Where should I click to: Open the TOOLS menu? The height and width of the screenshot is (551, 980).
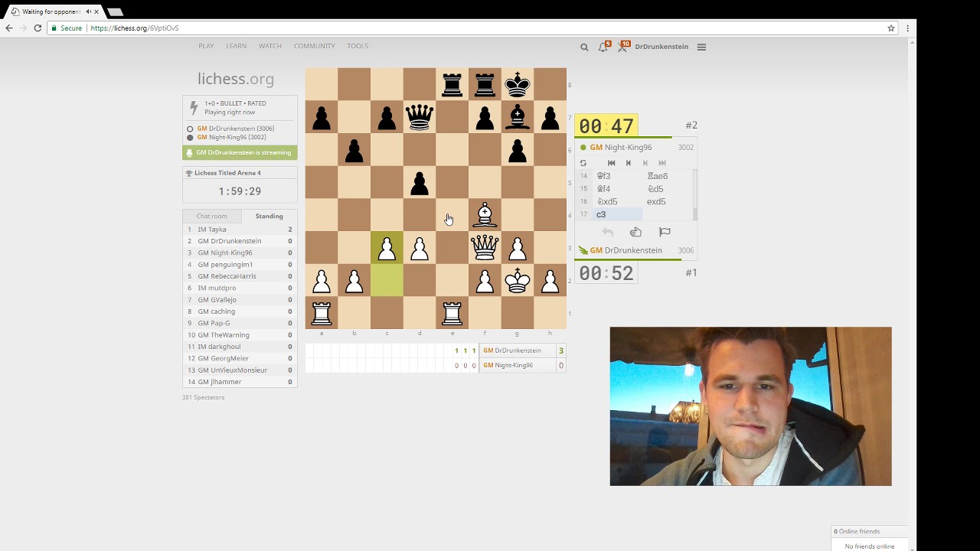coord(358,46)
